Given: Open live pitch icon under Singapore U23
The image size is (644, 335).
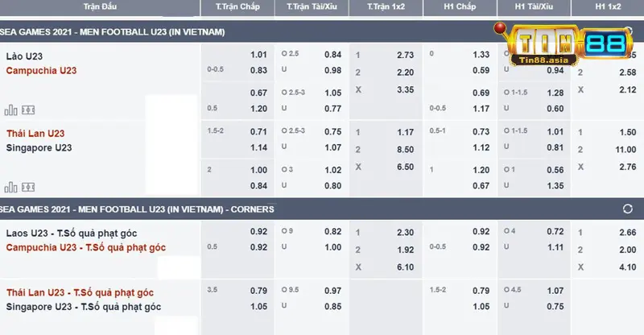Looking at the screenshot, I should click(27, 188).
